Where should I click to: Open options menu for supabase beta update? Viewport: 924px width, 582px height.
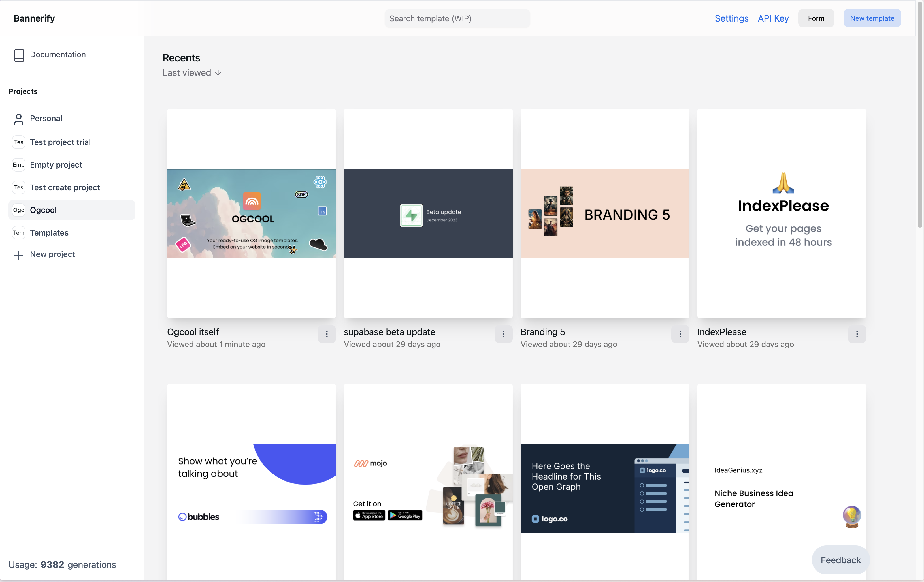pyautogui.click(x=503, y=334)
